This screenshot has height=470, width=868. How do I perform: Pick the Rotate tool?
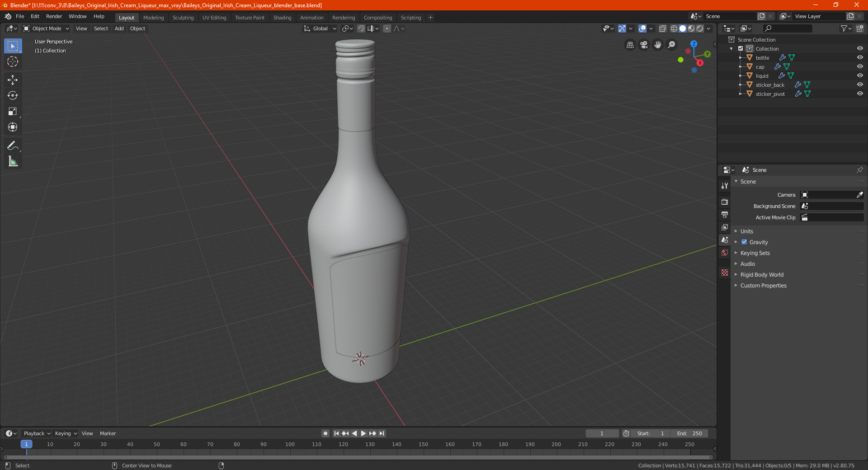(x=13, y=95)
